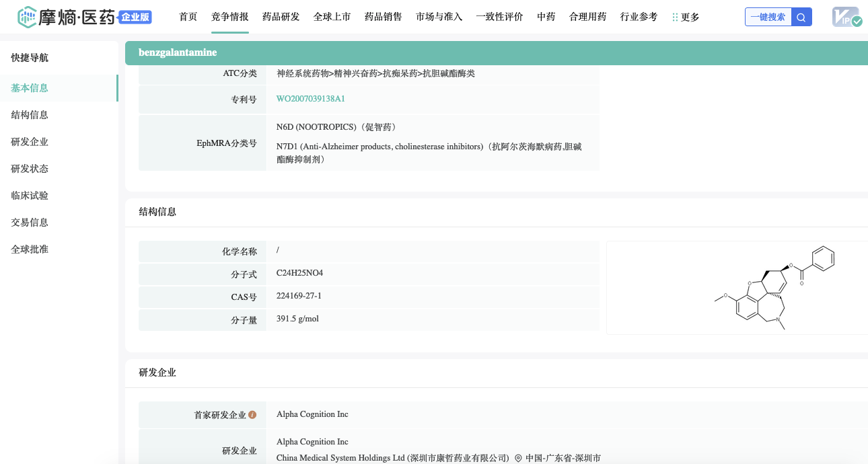This screenshot has width=868, height=464.
Task: Click the magnifier search icon button
Action: [801, 17]
